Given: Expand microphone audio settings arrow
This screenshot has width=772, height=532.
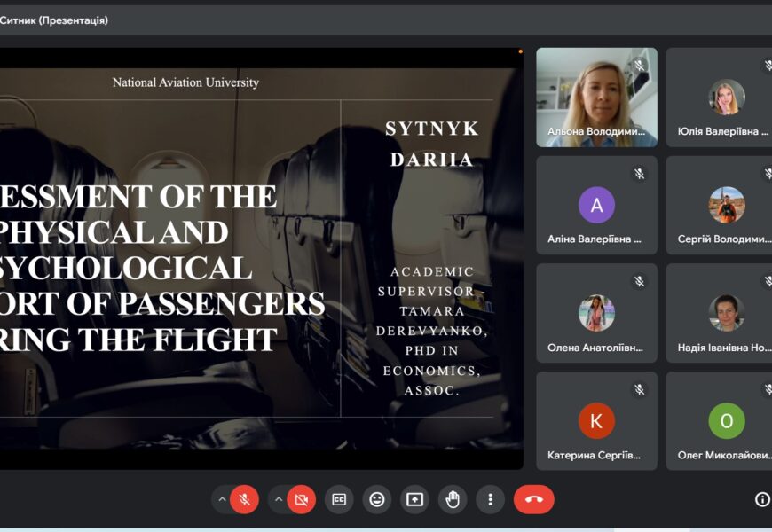Looking at the screenshot, I should [x=222, y=500].
